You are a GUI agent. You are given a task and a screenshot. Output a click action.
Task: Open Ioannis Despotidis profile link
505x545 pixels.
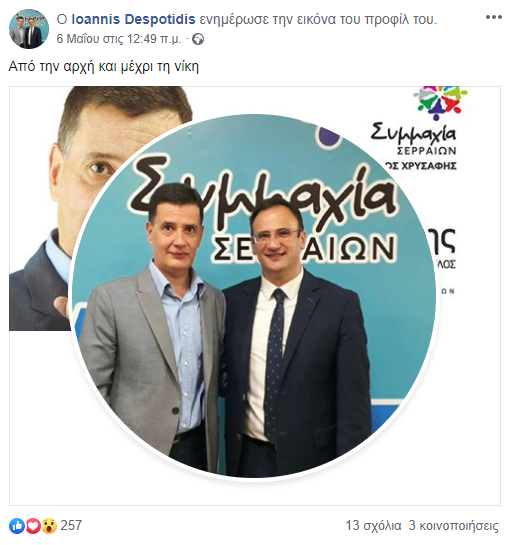click(133, 19)
